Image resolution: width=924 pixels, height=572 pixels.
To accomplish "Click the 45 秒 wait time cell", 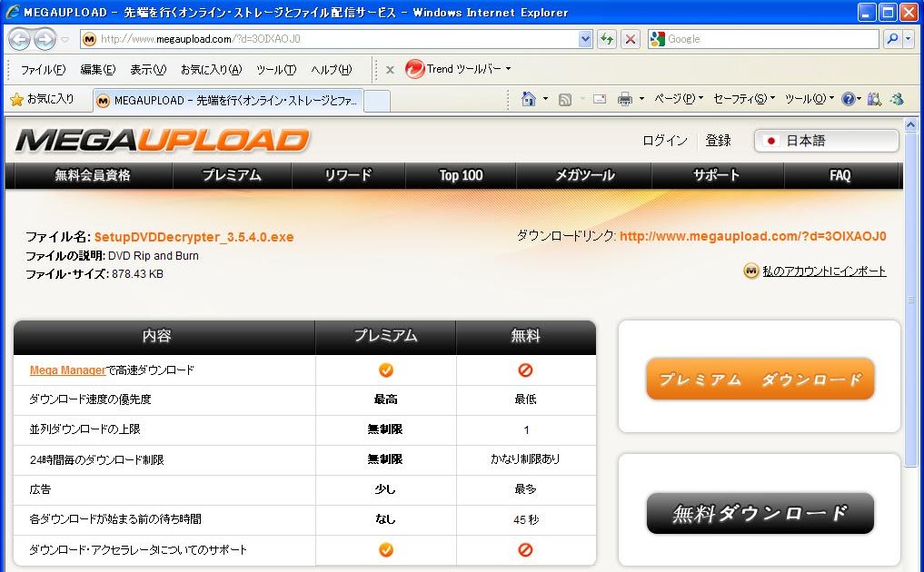I will 526,519.
